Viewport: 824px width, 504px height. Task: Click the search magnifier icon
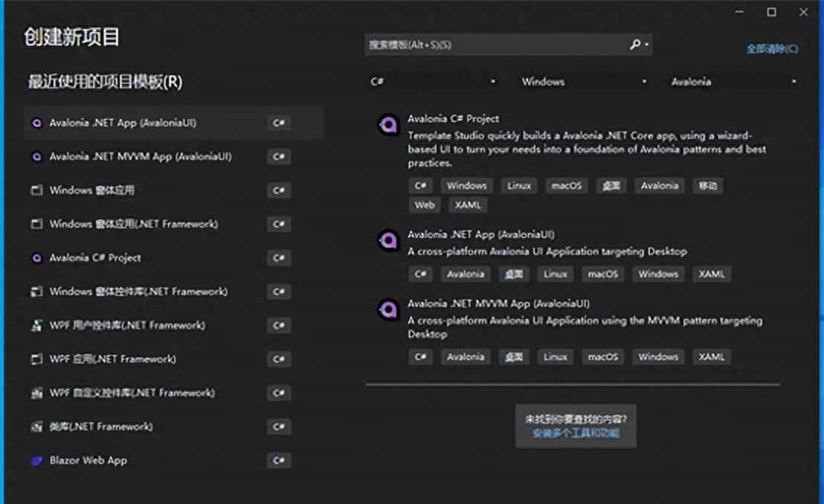635,45
